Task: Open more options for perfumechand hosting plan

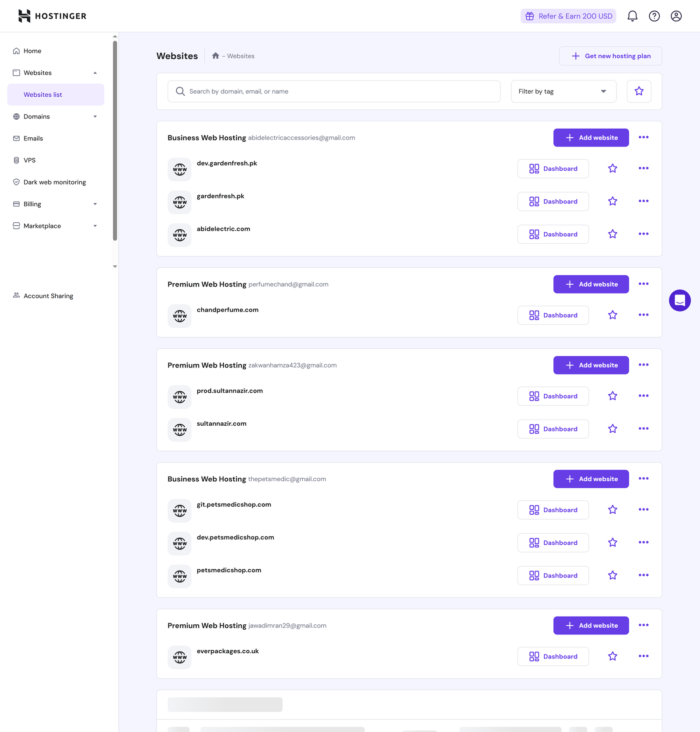Action: pos(644,284)
